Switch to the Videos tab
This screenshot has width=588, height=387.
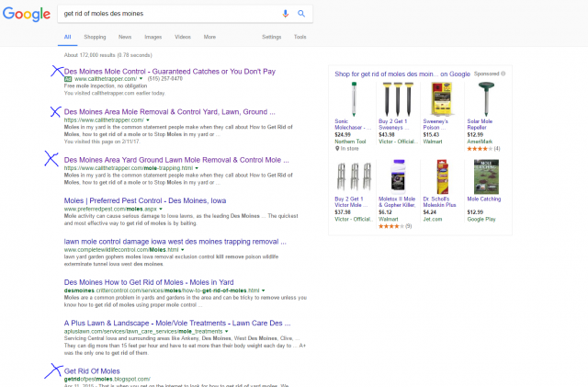[183, 37]
